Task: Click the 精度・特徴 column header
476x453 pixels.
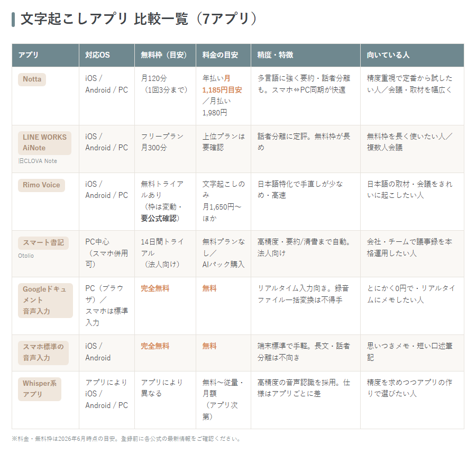Action: [305, 55]
